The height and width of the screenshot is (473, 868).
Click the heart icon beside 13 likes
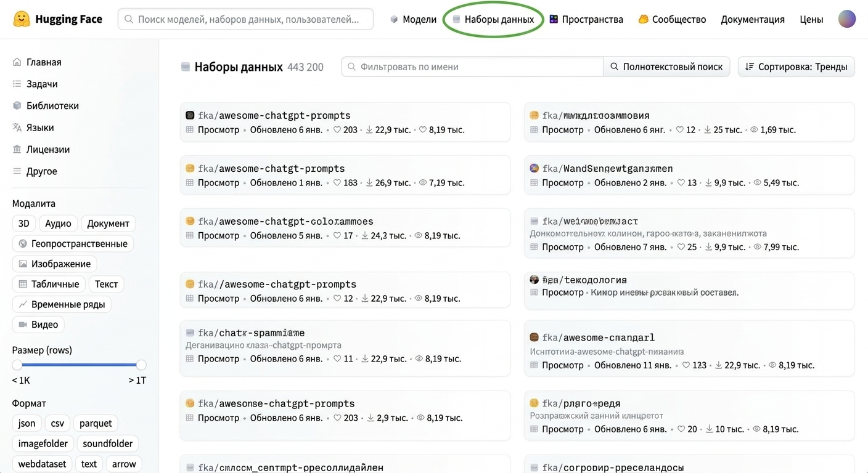[681, 182]
